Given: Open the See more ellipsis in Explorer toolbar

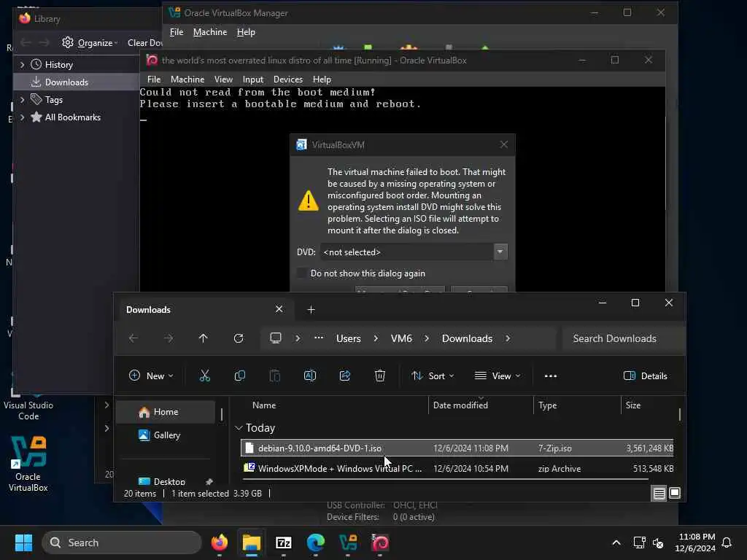Looking at the screenshot, I should (x=550, y=376).
